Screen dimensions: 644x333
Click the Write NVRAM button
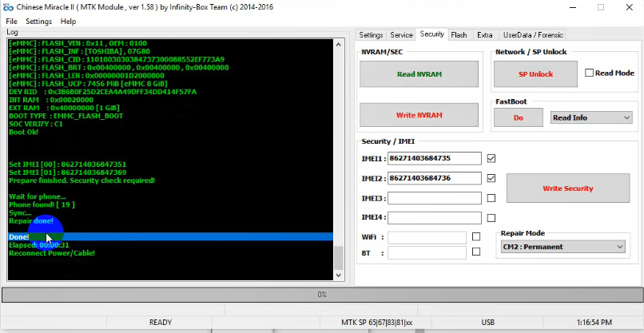point(419,115)
